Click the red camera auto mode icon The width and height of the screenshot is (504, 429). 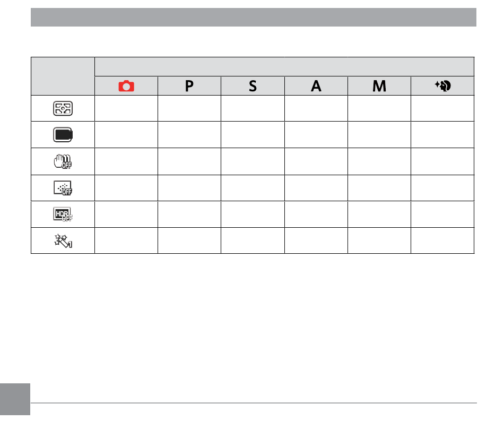(x=126, y=86)
